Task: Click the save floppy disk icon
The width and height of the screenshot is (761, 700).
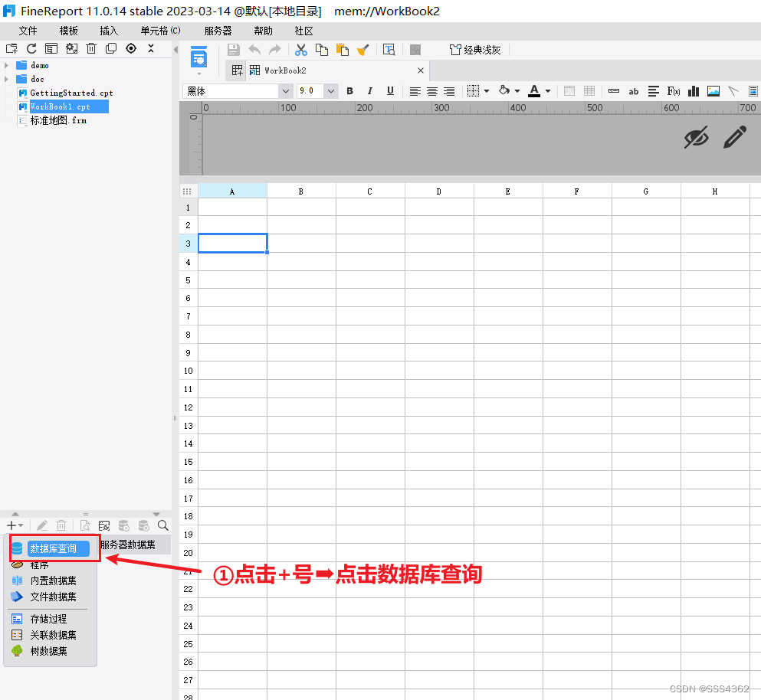Action: pos(234,50)
